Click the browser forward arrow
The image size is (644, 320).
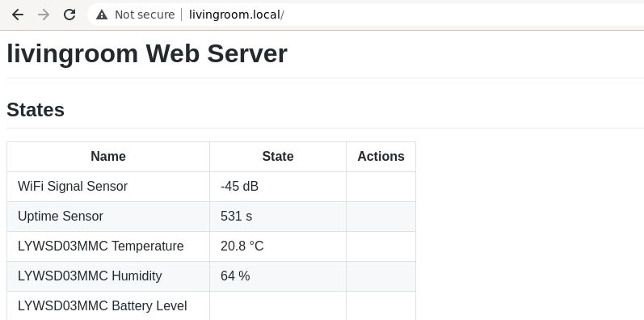[x=43, y=15]
